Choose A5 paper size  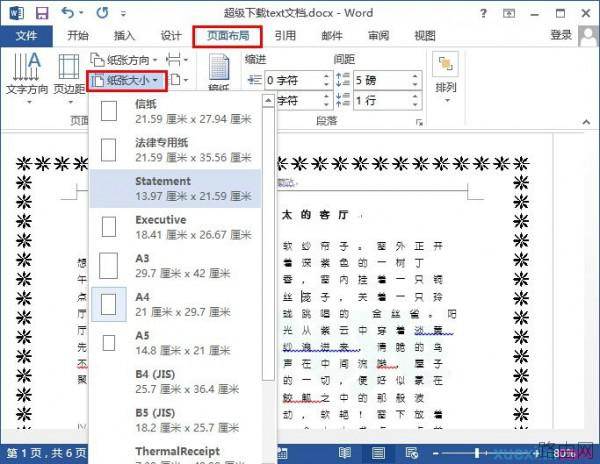click(176, 343)
